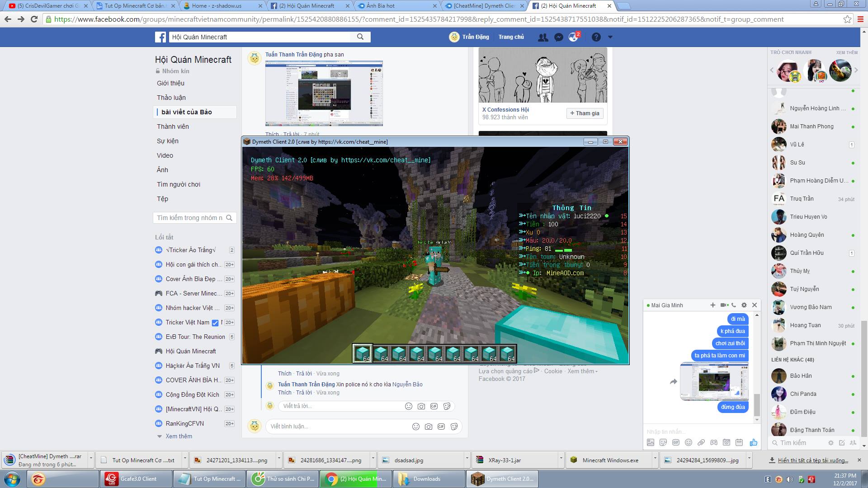The width and height of the screenshot is (868, 488).
Task: Click Trang chủ link in header
Action: pos(511,37)
